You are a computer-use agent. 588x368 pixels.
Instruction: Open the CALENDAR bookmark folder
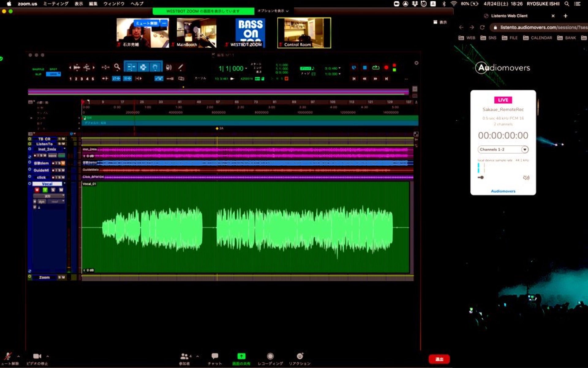click(537, 38)
